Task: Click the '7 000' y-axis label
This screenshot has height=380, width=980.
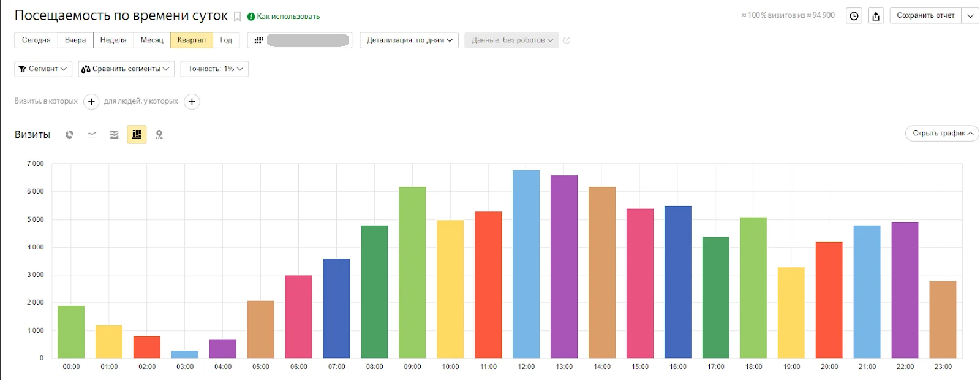Action: coord(36,164)
